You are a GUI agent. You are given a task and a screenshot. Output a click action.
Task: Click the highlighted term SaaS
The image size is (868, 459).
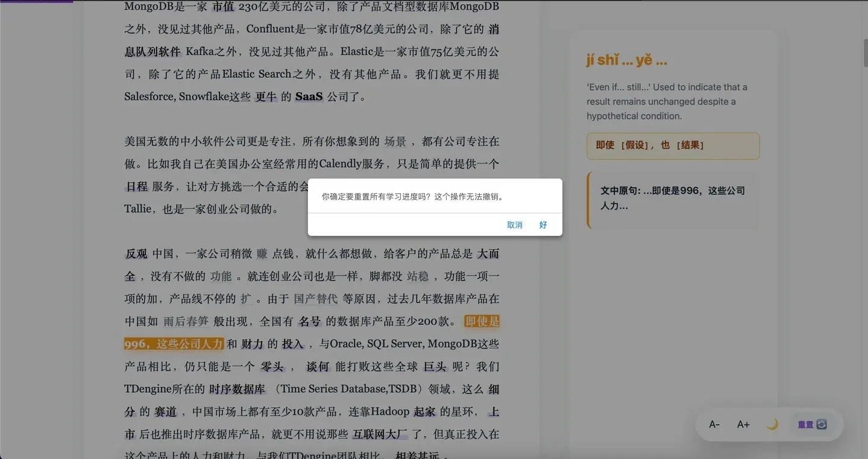coord(309,97)
